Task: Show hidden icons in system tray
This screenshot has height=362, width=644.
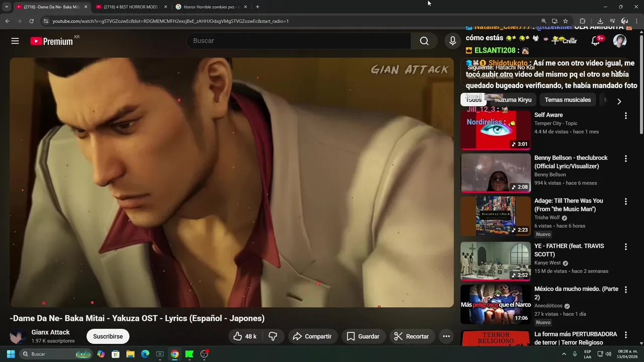Action: 563,354
